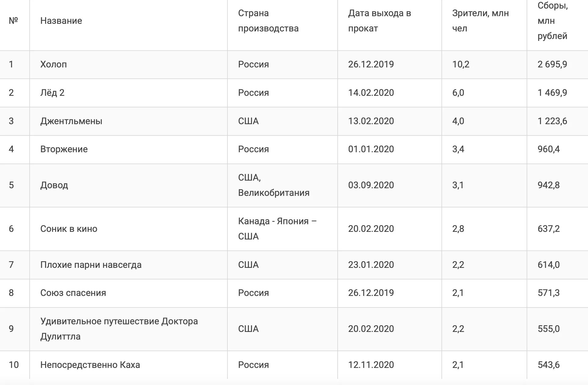The height and width of the screenshot is (385, 588).
Task: Click the Название column header
Action: pyautogui.click(x=61, y=21)
